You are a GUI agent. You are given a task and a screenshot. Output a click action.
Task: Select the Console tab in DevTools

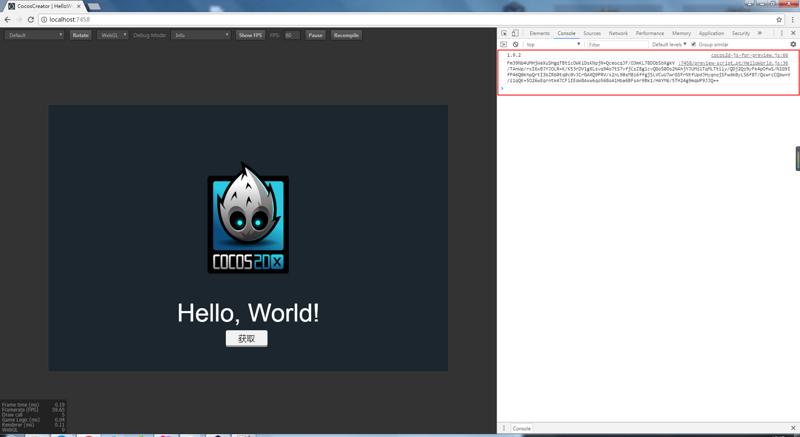coord(566,33)
